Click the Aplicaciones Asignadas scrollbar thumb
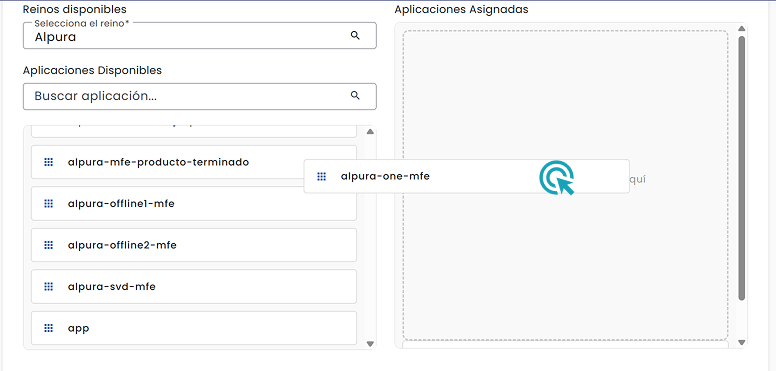The image size is (776, 371). 741,168
